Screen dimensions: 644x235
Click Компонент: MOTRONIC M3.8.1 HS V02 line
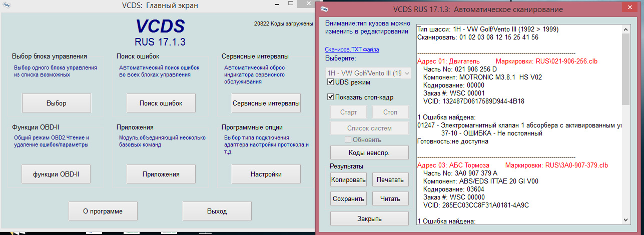pyautogui.click(x=482, y=77)
